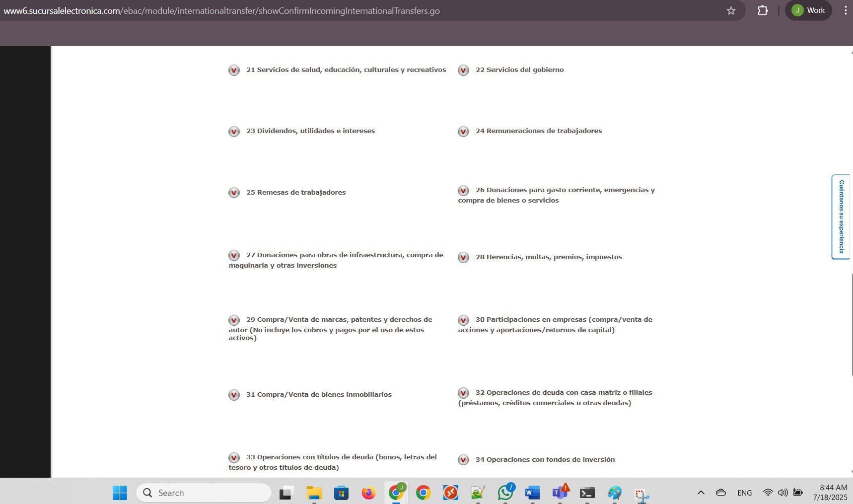The image size is (853, 504).
Task: Expand option 34 Operaciones con fondos de inversión
Action: (x=463, y=460)
